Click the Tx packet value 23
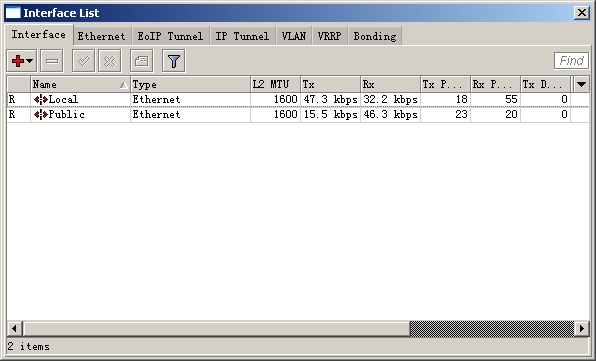The width and height of the screenshot is (596, 361). pos(461,114)
